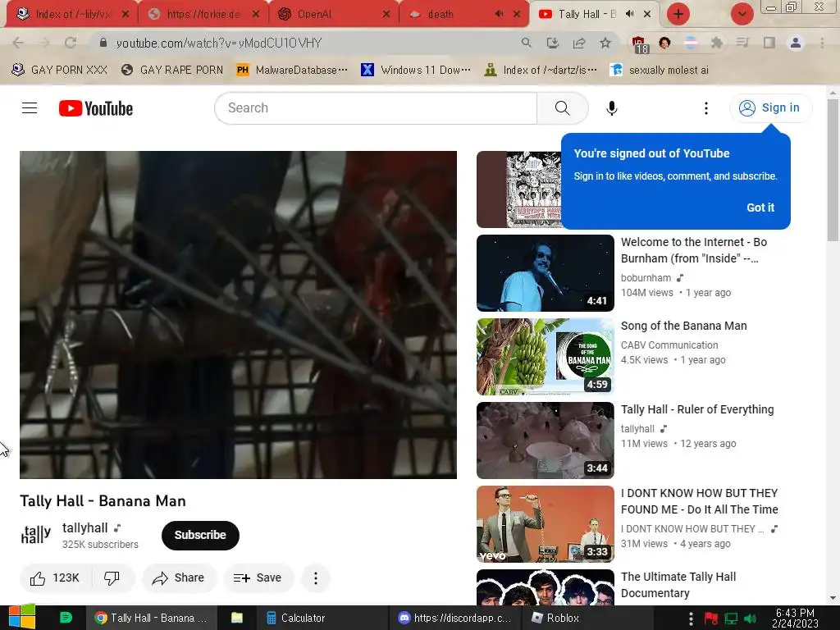Click the Sign in button
The width and height of the screenshot is (840, 630).
771,107
